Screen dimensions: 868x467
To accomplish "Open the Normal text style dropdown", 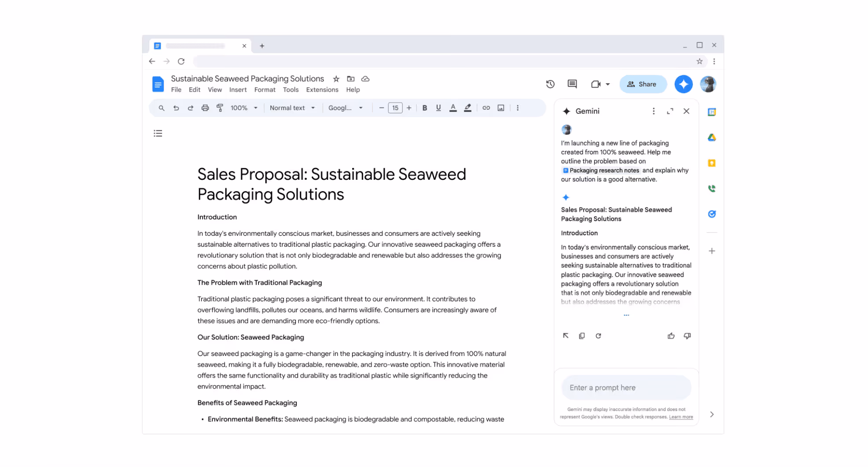I will click(x=292, y=108).
